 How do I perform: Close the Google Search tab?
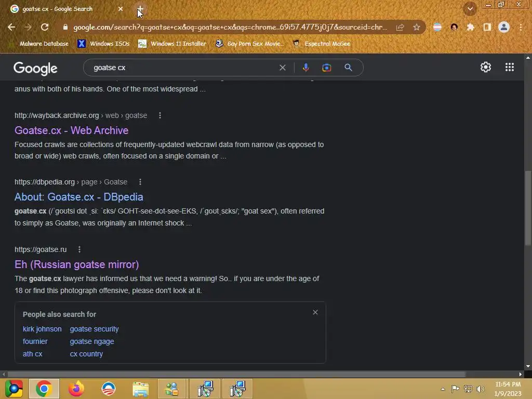click(121, 9)
